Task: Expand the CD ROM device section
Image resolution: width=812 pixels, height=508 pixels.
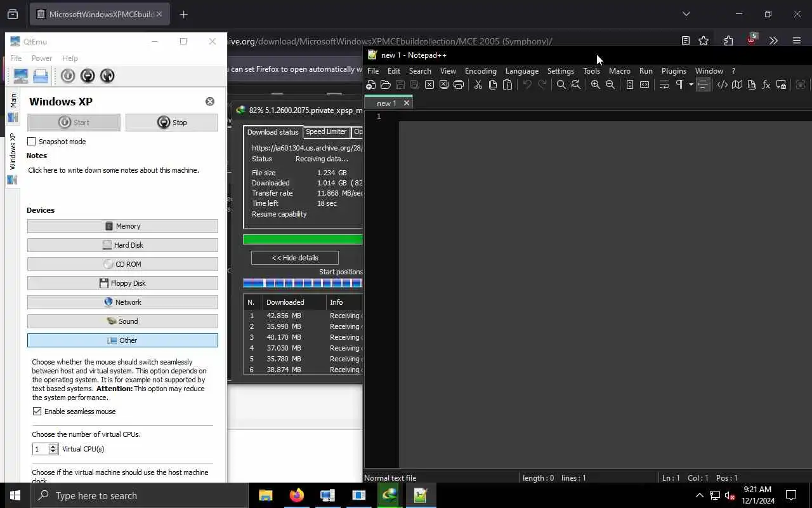Action: (x=122, y=264)
